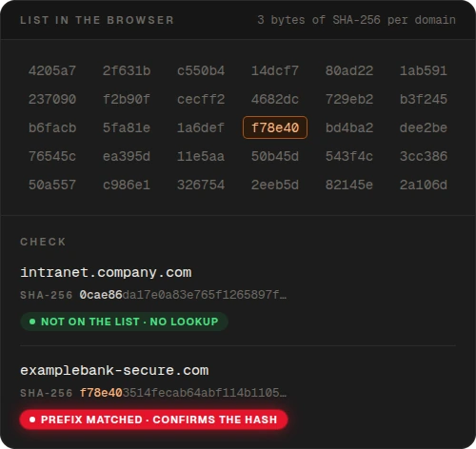Click hash prefix 5fa81e
Image resolution: width=476 pixels, height=449 pixels.
(127, 127)
